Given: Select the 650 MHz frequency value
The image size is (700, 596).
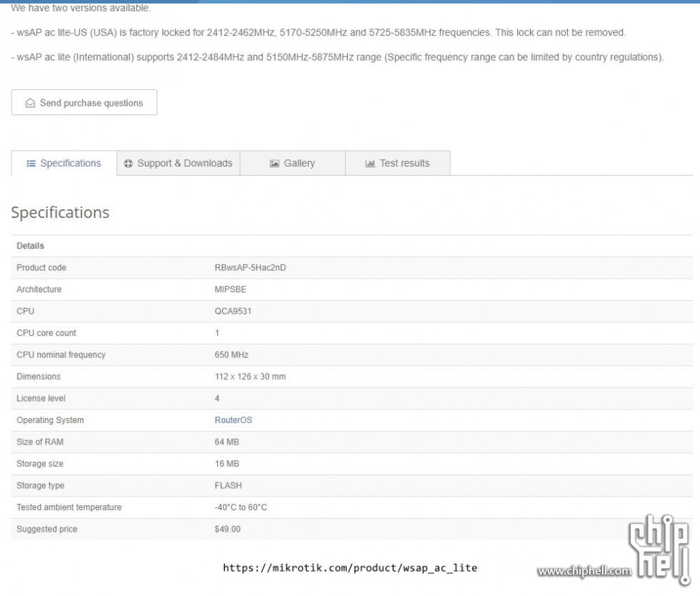Looking at the screenshot, I should [231, 354].
